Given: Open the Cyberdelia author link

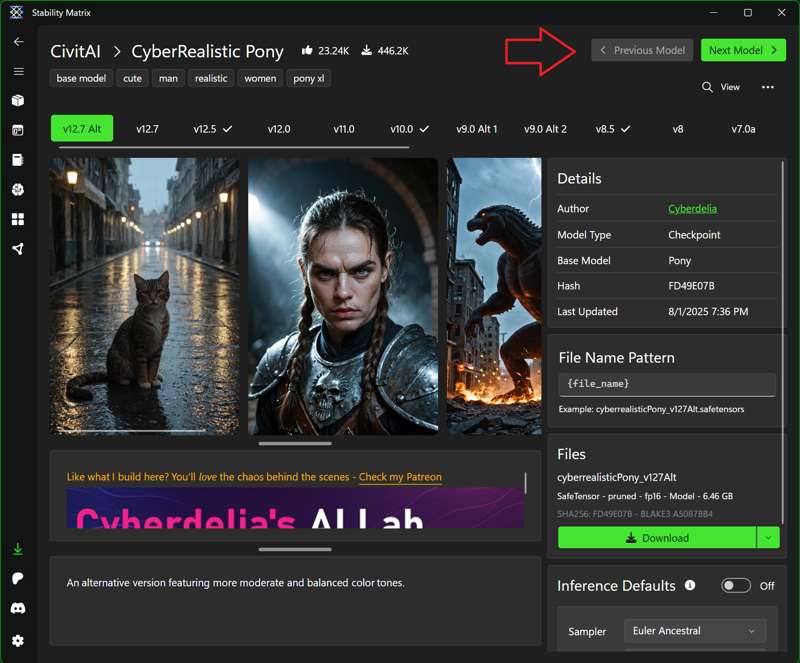Looking at the screenshot, I should pos(692,209).
